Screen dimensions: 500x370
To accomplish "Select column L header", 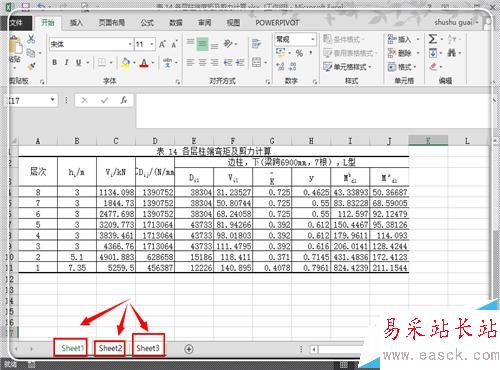I will tap(467, 141).
